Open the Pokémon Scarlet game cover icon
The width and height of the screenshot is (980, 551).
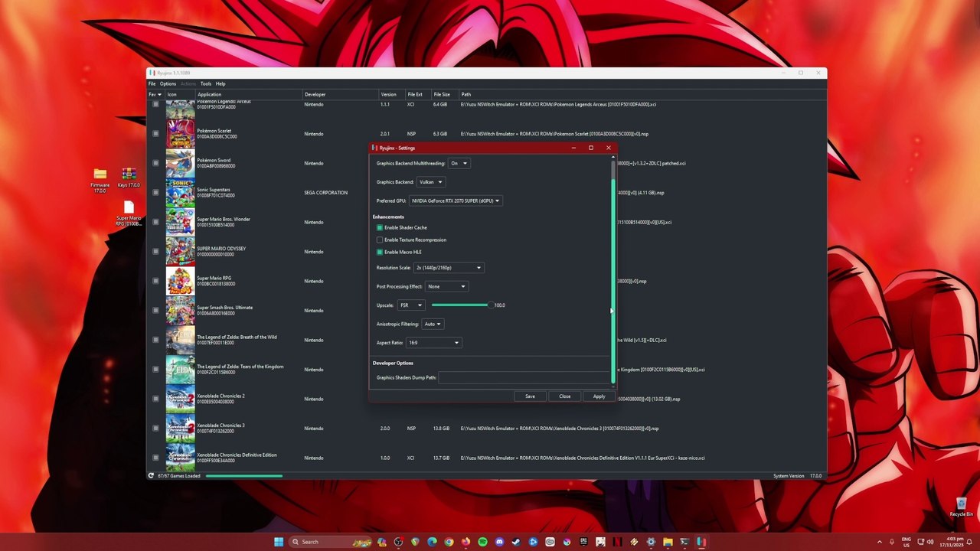click(180, 134)
